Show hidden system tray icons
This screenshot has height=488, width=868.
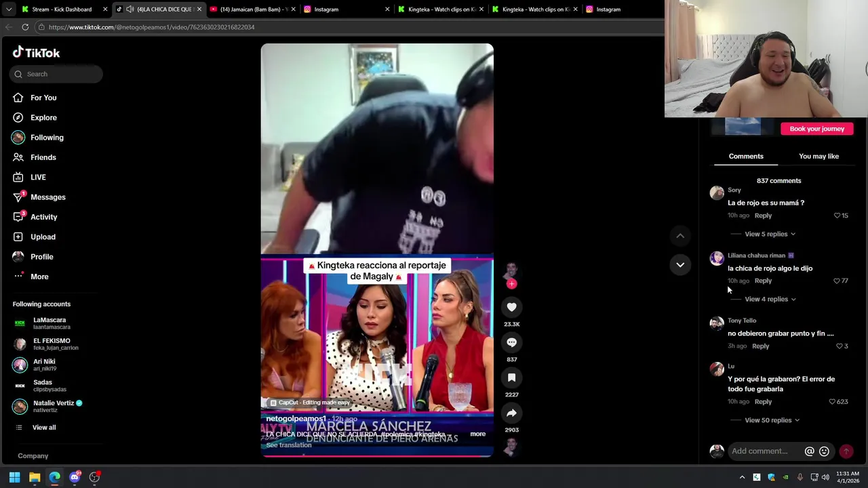[x=742, y=477]
